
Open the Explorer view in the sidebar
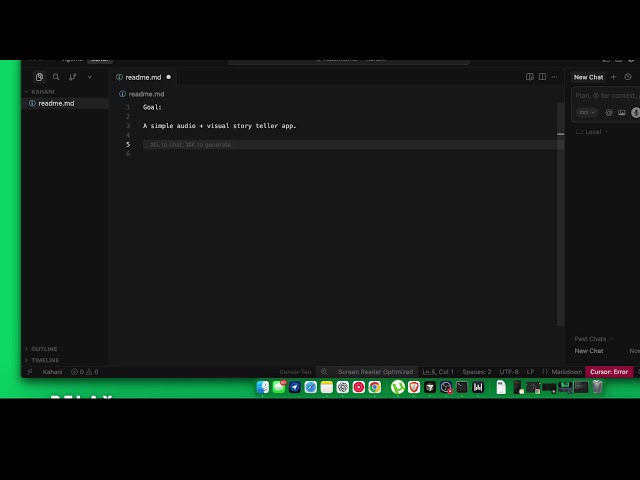pyautogui.click(x=39, y=77)
